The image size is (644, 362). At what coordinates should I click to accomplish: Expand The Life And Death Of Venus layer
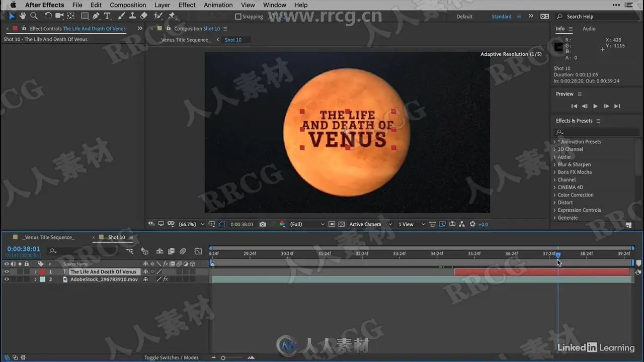pyautogui.click(x=35, y=272)
